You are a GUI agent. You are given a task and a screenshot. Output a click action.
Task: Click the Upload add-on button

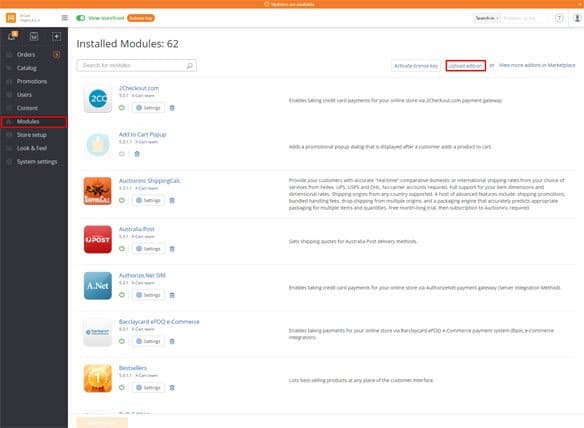click(465, 66)
